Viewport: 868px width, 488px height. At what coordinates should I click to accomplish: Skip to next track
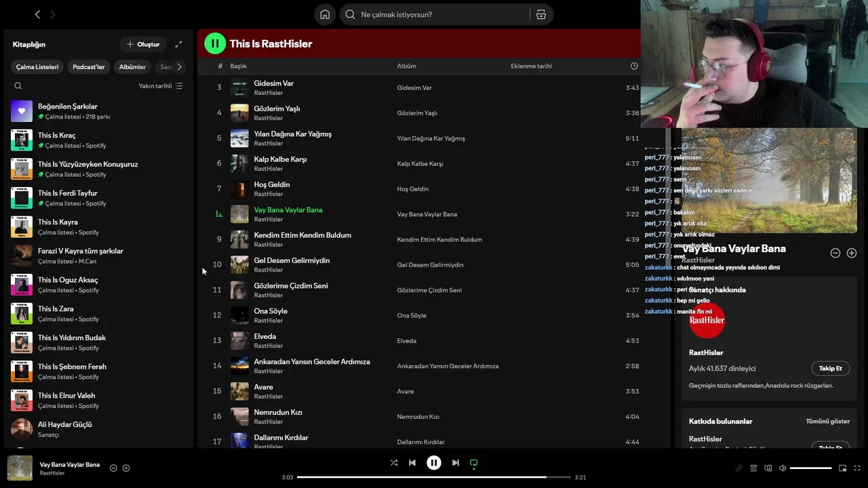click(x=456, y=463)
